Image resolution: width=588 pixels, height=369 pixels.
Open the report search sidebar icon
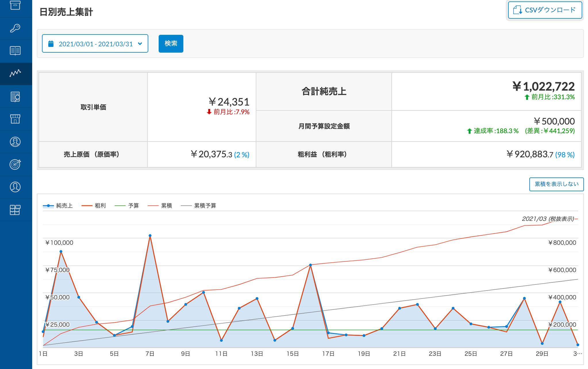coord(15,97)
